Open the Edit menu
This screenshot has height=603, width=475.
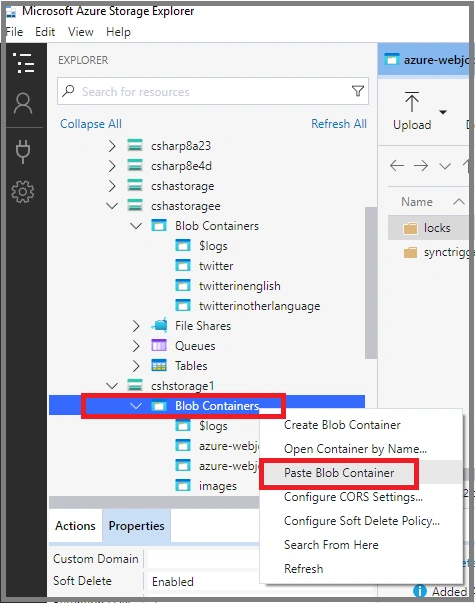45,32
